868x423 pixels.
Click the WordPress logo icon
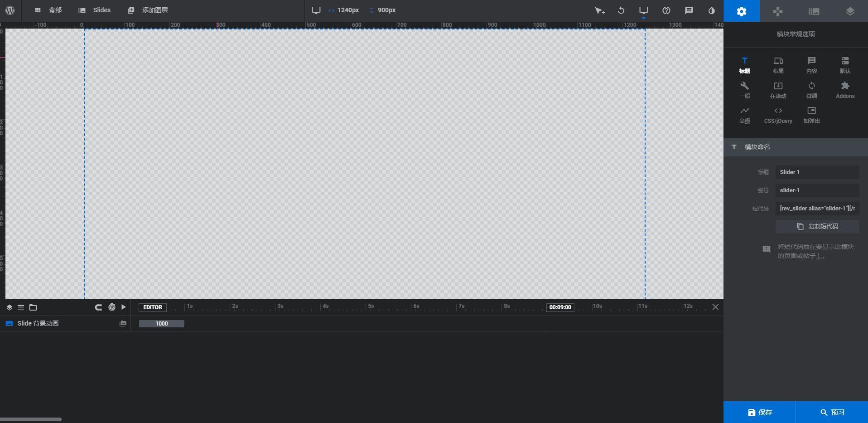tap(10, 10)
